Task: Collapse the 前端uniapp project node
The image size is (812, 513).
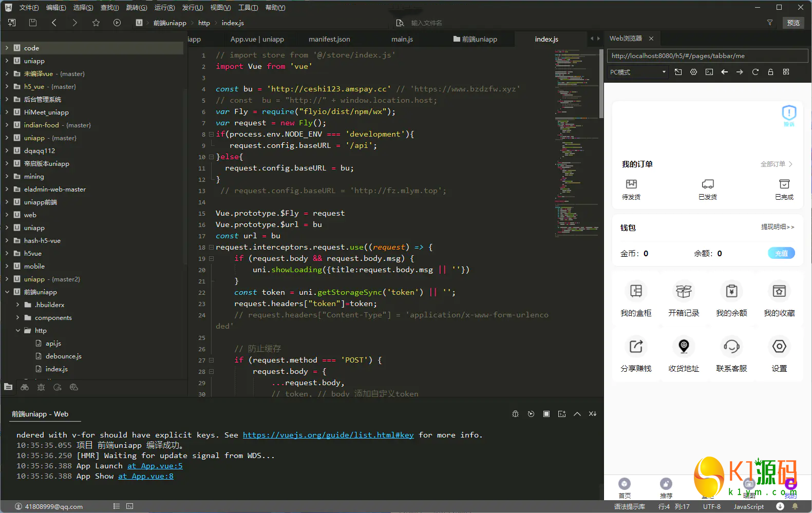Action: [7, 292]
